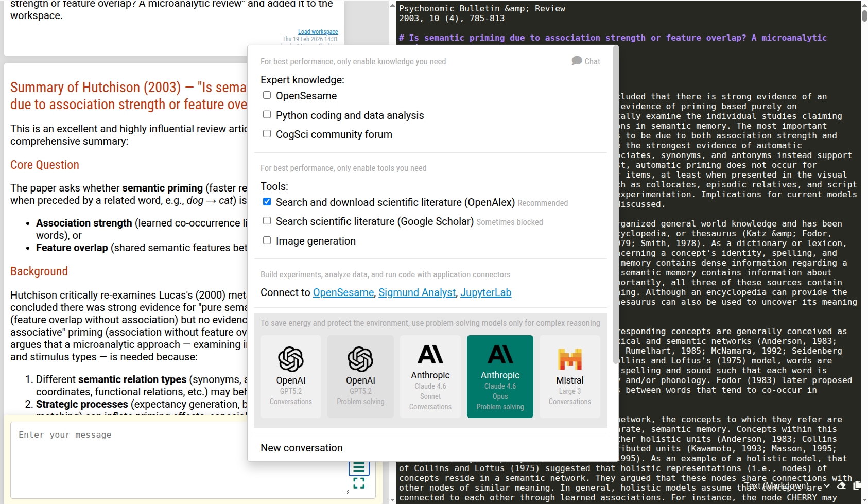Pick Anthropic Claude 4.6 Sonnet model
The image size is (868, 504).
430,376
